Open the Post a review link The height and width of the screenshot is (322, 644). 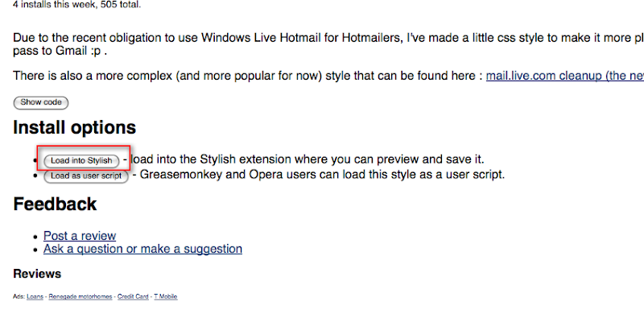pos(80,236)
